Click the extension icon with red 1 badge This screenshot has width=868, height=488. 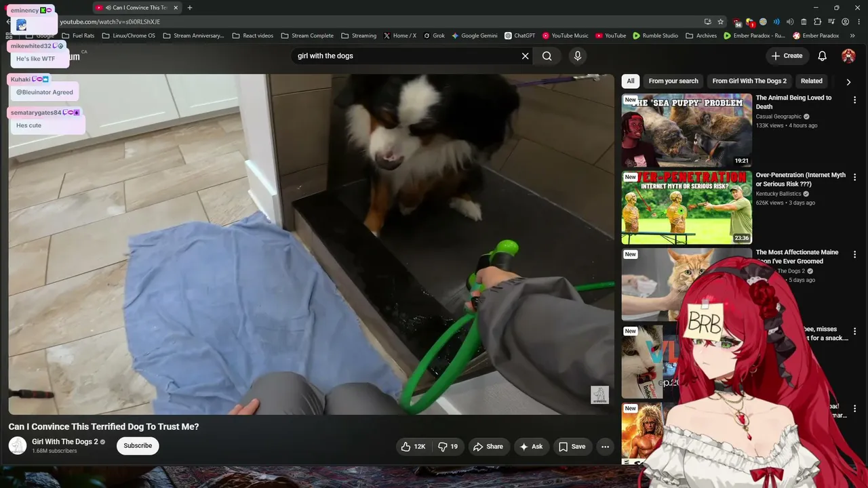click(750, 22)
